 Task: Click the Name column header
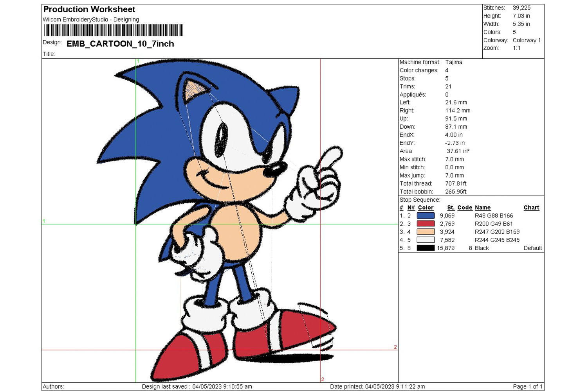[482, 208]
